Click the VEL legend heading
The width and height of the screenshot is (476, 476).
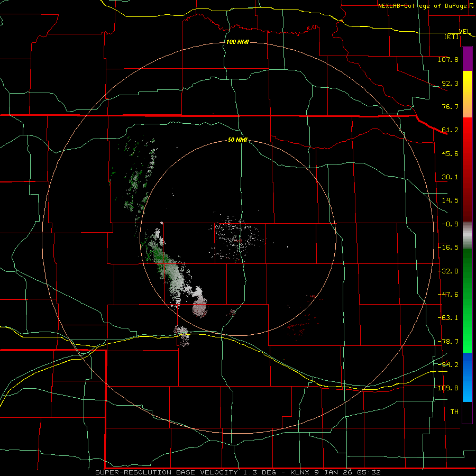(464, 31)
